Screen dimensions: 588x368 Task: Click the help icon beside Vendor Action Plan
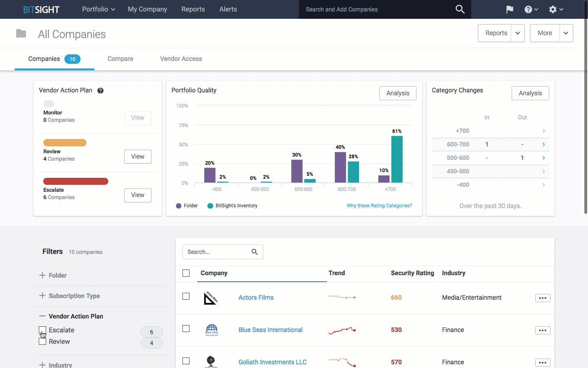point(100,90)
